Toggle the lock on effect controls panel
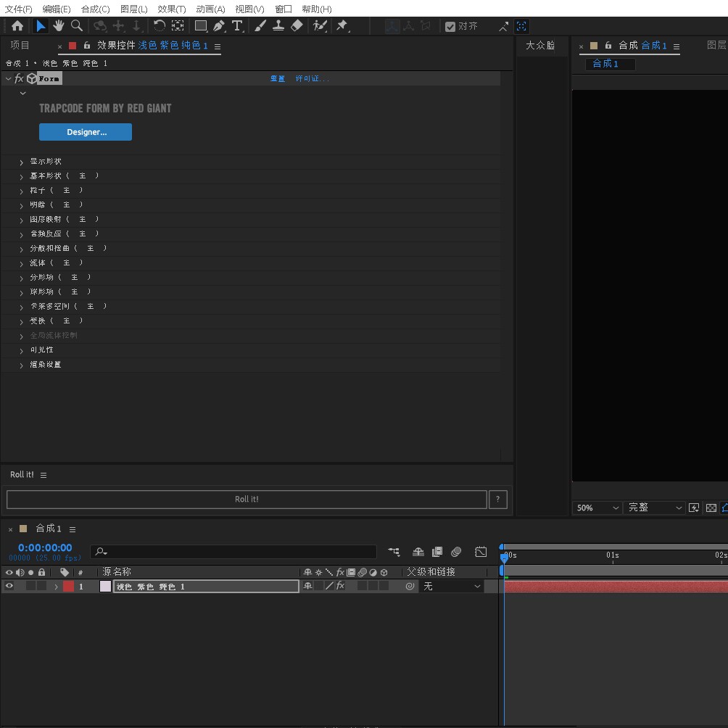This screenshot has height=728, width=728. [x=87, y=45]
